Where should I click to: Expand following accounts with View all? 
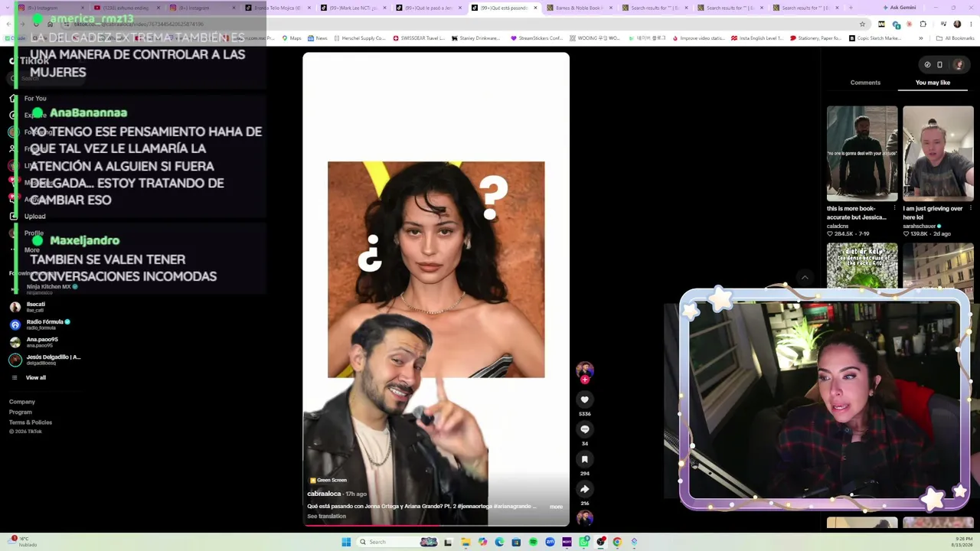(35, 377)
